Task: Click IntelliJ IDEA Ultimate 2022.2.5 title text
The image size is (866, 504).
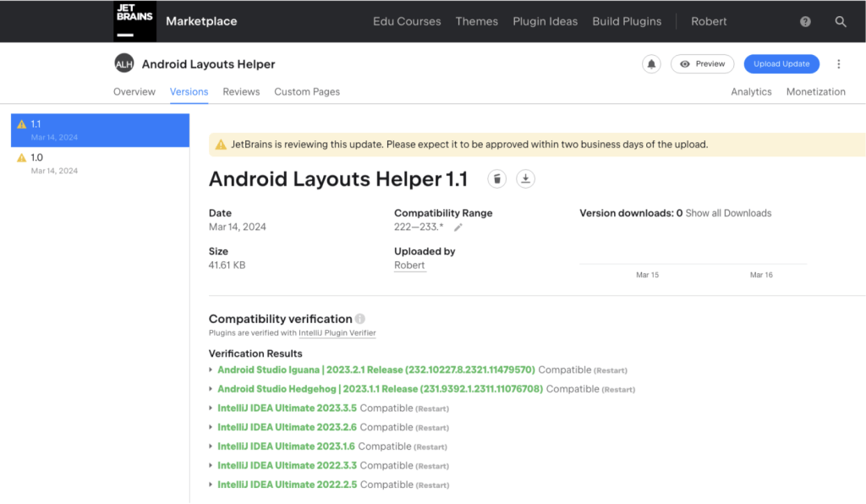Action: [x=288, y=485]
